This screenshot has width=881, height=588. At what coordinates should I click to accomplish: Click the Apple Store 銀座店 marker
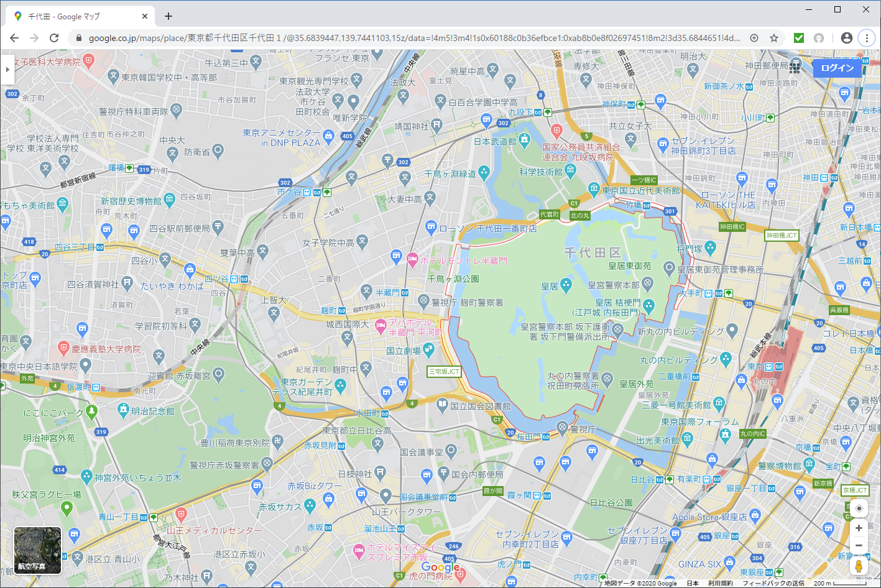(756, 516)
